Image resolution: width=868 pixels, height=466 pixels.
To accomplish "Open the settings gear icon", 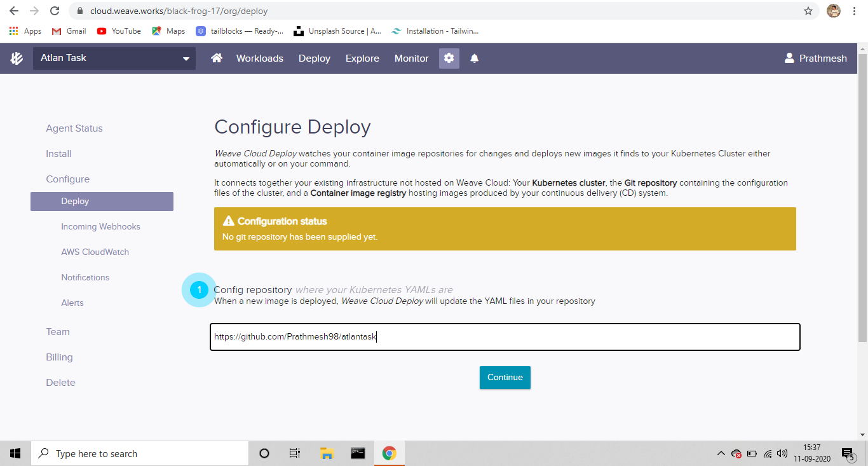I will [449, 58].
